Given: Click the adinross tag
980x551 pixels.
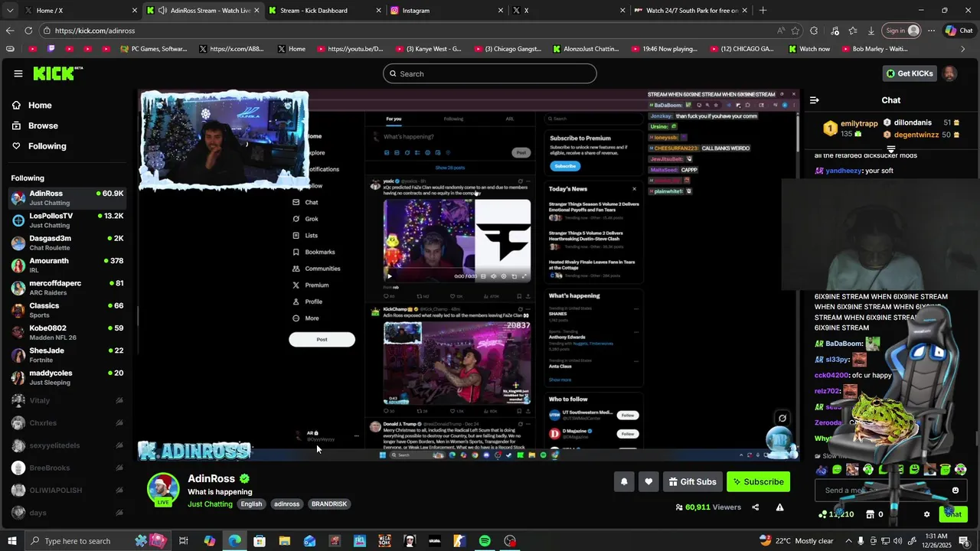Looking at the screenshot, I should click(x=287, y=504).
